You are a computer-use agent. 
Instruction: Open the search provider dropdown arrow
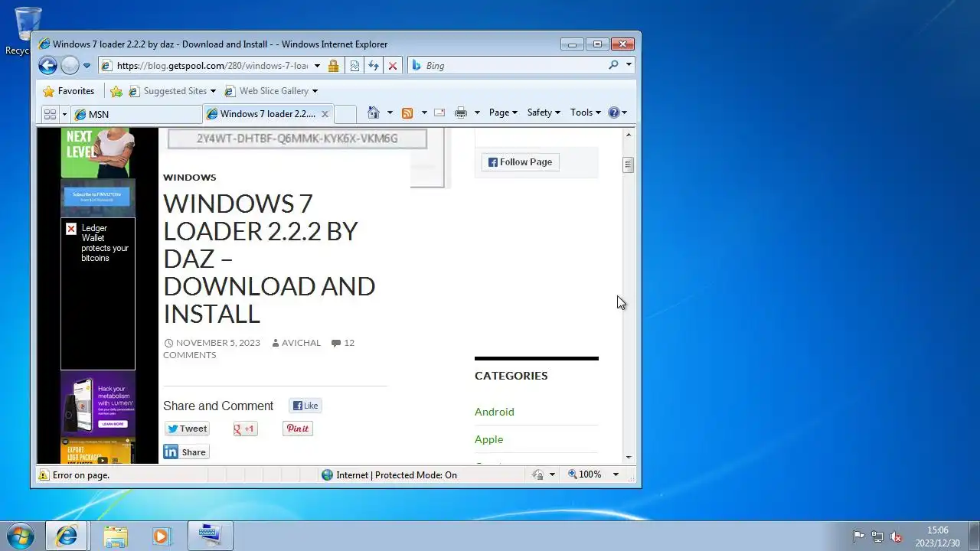pyautogui.click(x=629, y=65)
